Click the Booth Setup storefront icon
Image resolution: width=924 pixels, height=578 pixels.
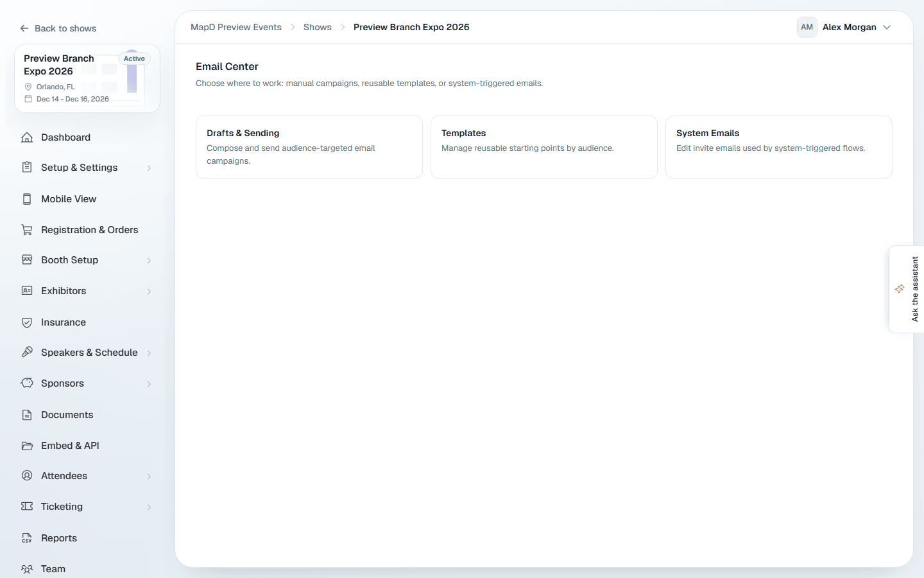point(27,260)
